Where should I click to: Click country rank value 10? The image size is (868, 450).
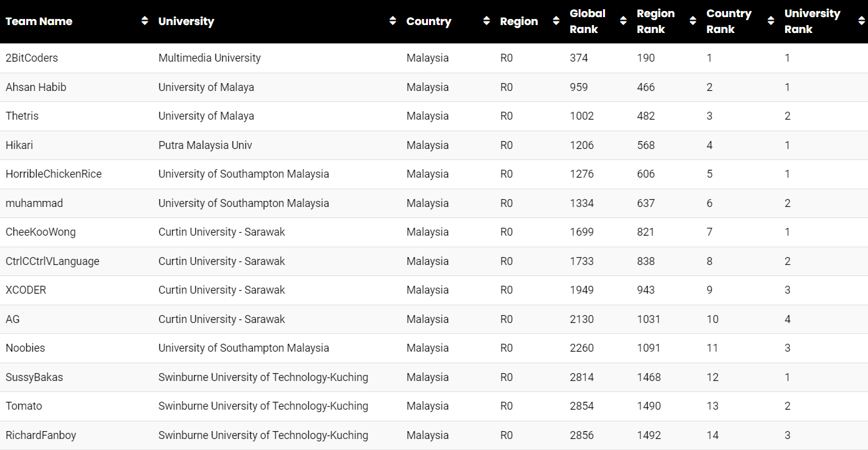coord(712,319)
